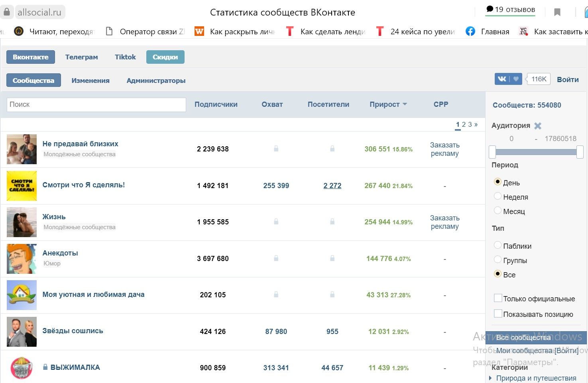Click the Facebook Главная bookmark icon
The image size is (588, 383).
coord(470,31)
